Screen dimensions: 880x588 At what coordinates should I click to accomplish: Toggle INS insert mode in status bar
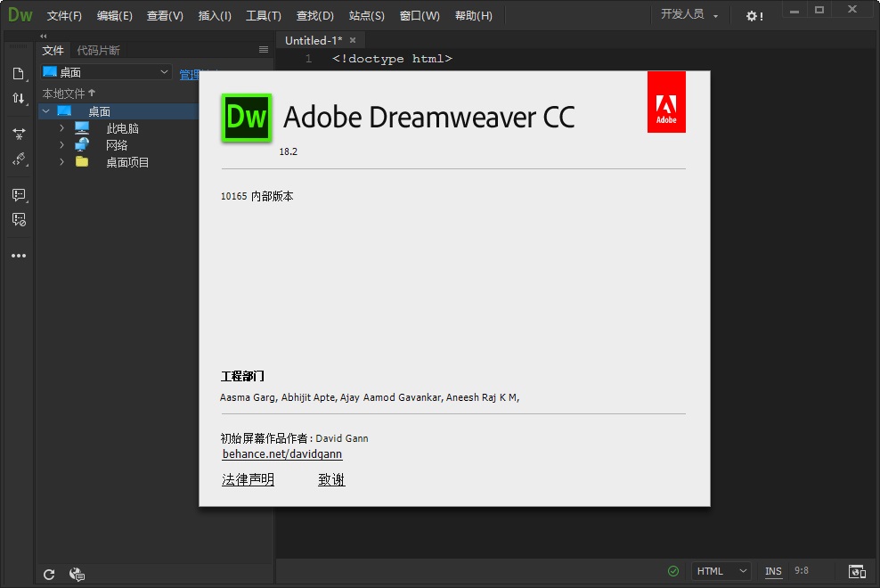coord(772,571)
